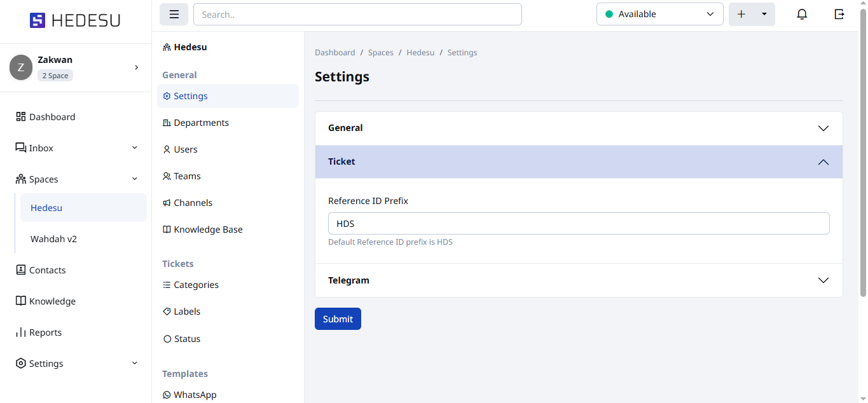
Task: Open Departments in the space menu
Action: point(201,123)
